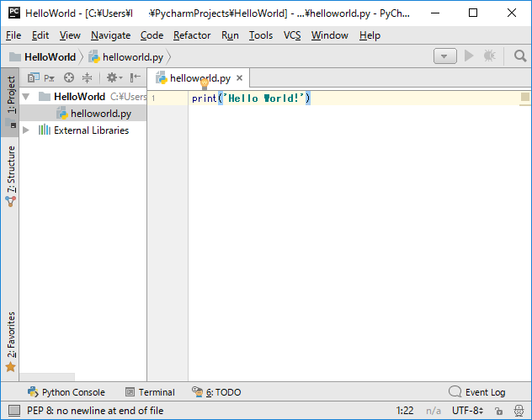Click HelloWorld breadcrumb in navigation bar
This screenshot has width=532, height=420.
(42, 57)
